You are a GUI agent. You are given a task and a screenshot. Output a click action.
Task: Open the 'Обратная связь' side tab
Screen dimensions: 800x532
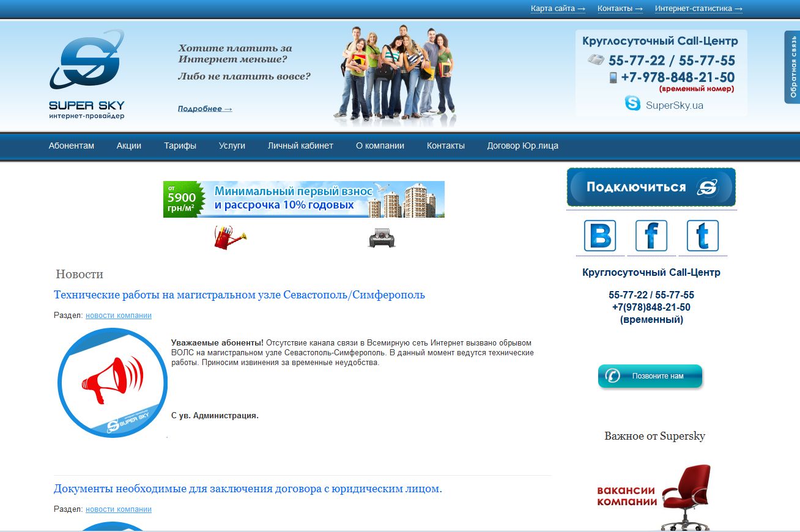792,67
